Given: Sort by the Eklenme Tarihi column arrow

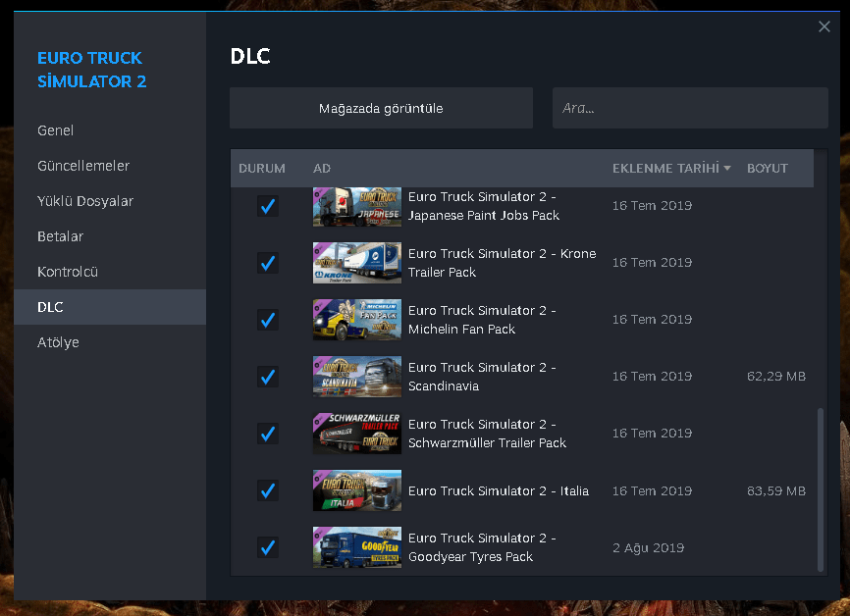Looking at the screenshot, I should click(727, 169).
